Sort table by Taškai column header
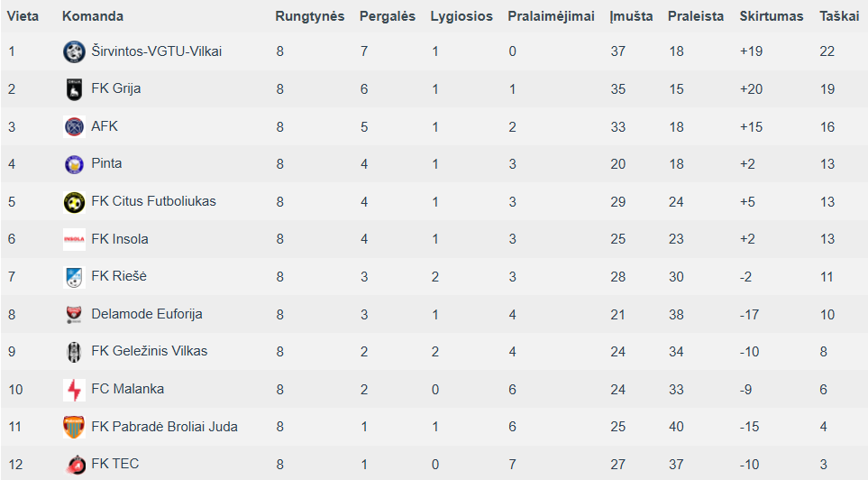The height and width of the screenshot is (480, 868). [839, 16]
